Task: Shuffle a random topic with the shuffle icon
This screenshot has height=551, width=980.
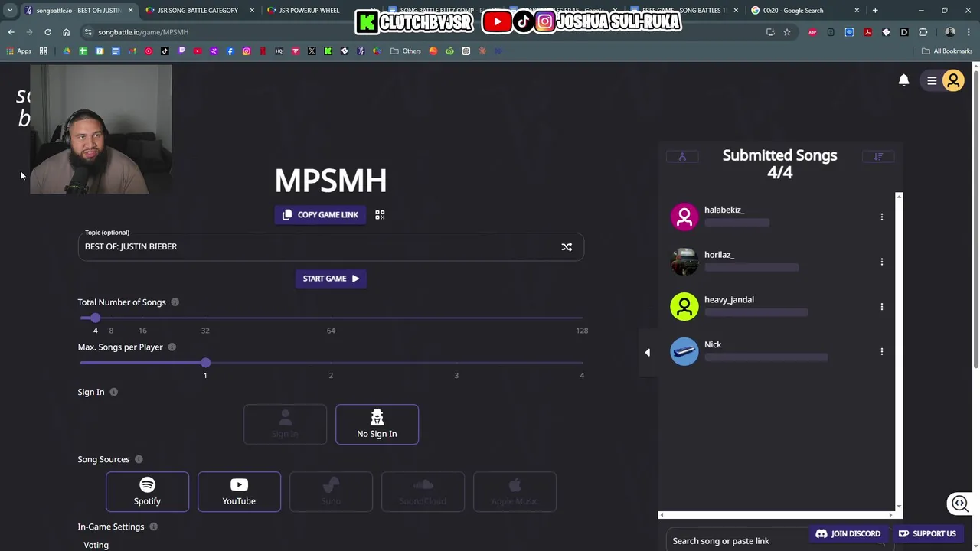Action: pos(567,247)
